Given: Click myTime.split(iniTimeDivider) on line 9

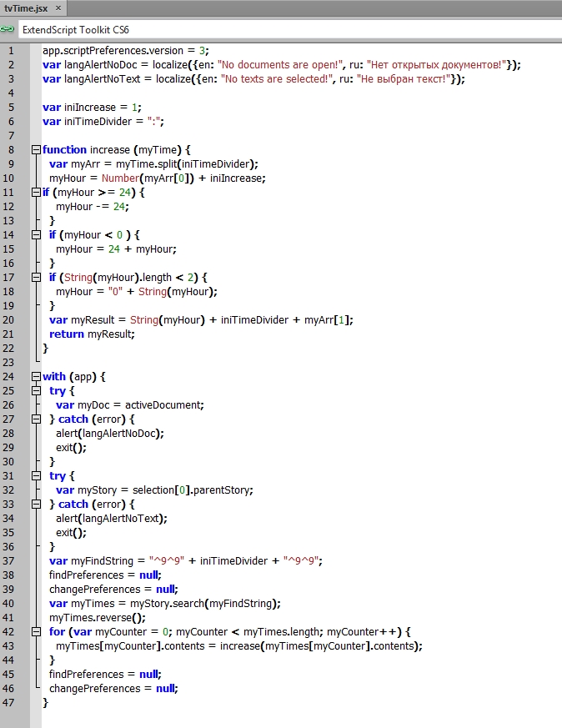Looking at the screenshot, I should (x=186, y=164).
